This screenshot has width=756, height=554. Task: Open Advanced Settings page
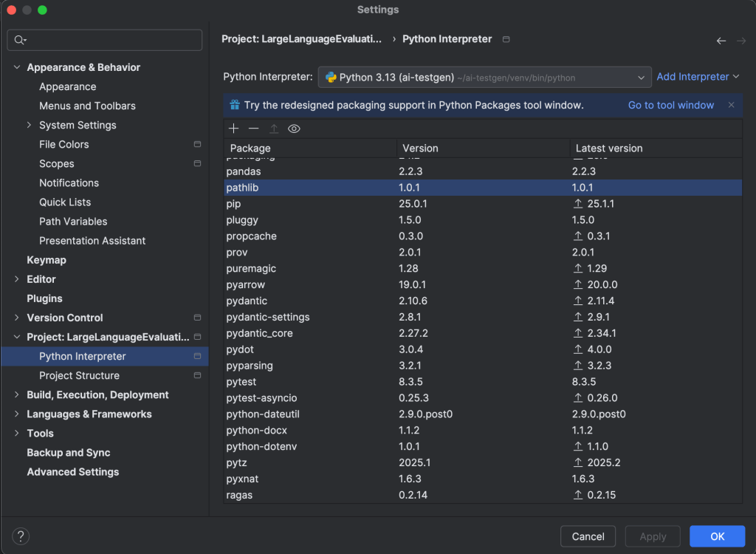point(73,472)
